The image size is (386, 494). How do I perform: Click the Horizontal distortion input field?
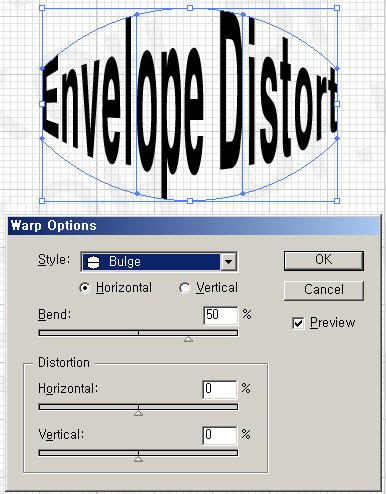tap(220, 389)
